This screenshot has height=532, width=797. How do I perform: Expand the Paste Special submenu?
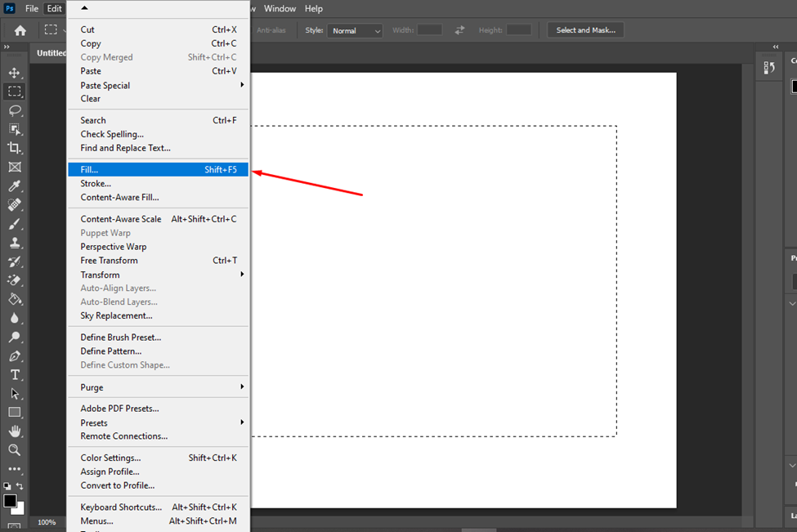(158, 85)
